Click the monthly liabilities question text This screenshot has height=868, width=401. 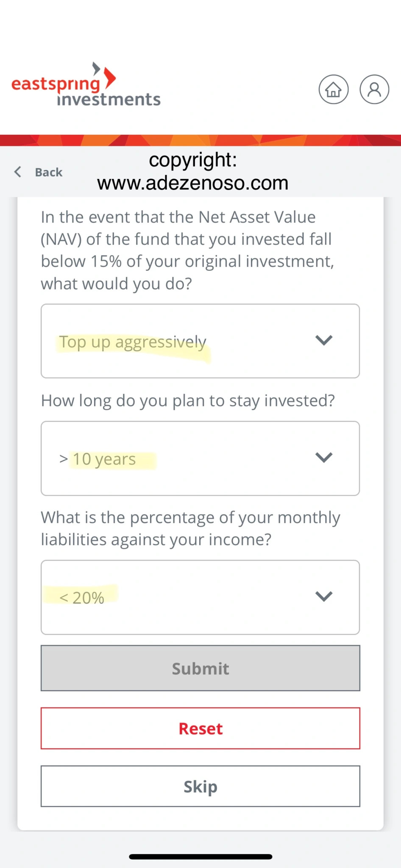190,529
